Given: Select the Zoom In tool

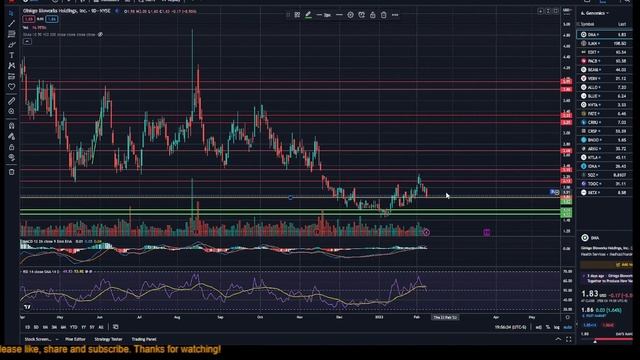Looking at the screenshot, I should point(11,111).
